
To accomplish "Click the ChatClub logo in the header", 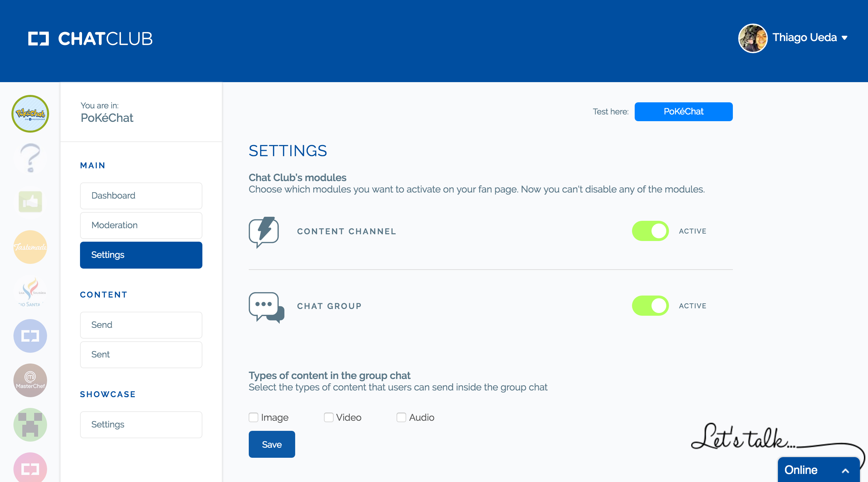I will pos(90,38).
